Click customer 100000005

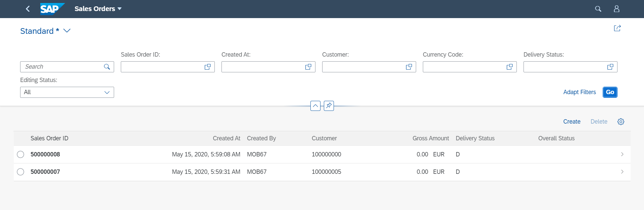(x=327, y=172)
